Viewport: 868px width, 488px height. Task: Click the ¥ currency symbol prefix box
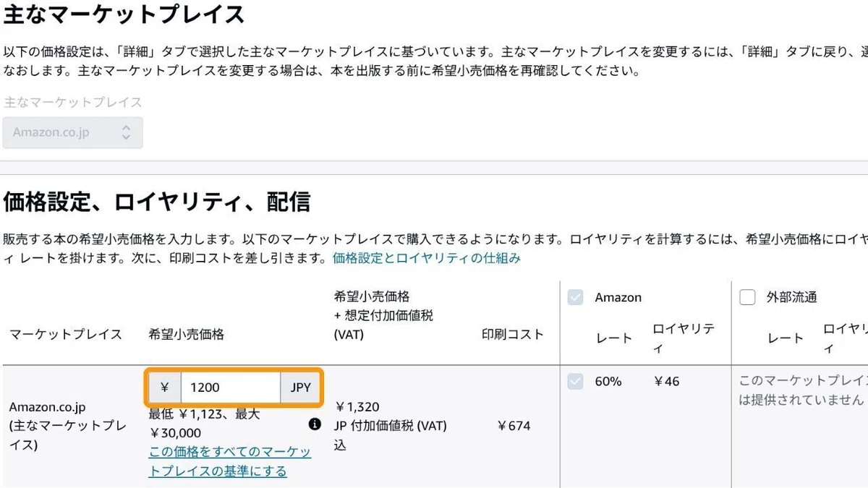164,388
